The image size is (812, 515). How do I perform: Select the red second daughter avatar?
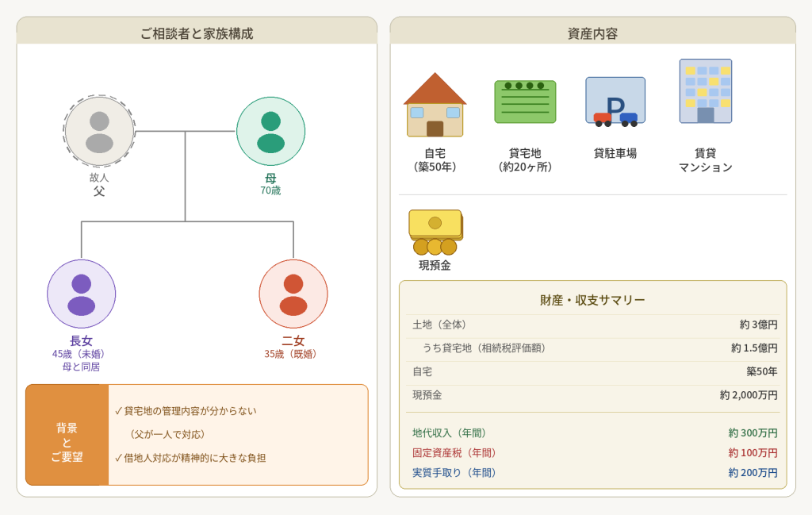[x=293, y=294]
